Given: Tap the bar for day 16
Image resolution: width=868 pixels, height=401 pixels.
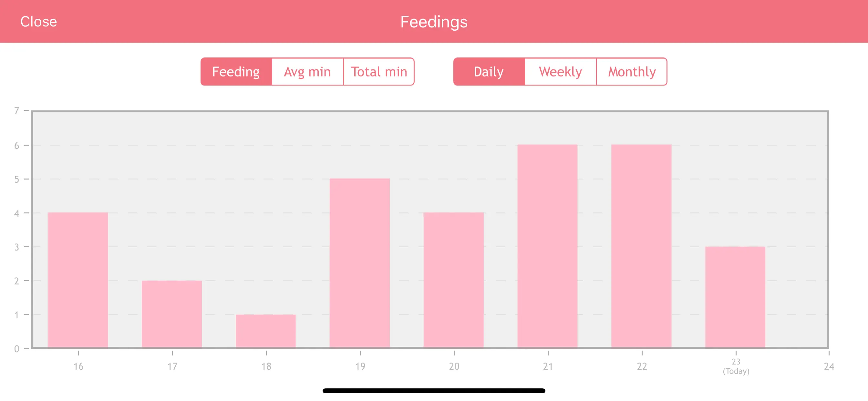Looking at the screenshot, I should (x=78, y=280).
